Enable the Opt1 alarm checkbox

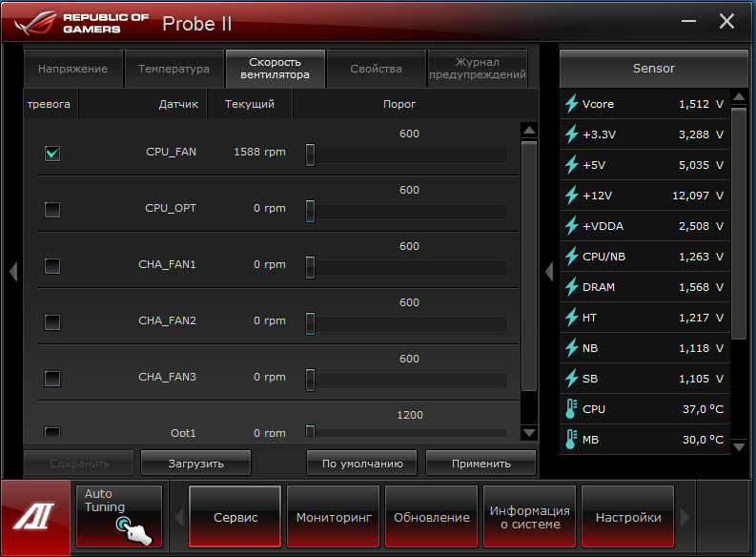coord(52,432)
